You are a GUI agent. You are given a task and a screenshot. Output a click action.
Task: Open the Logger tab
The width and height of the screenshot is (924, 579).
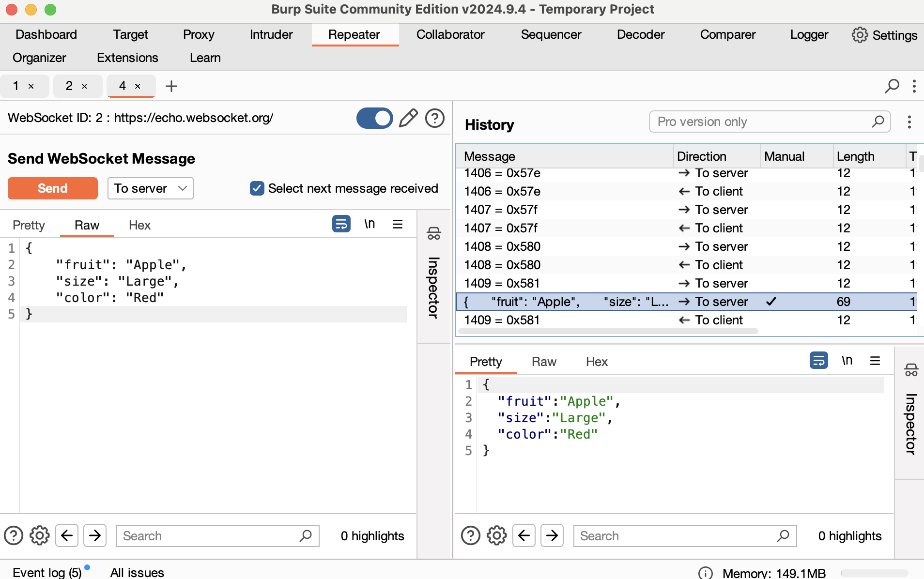809,34
